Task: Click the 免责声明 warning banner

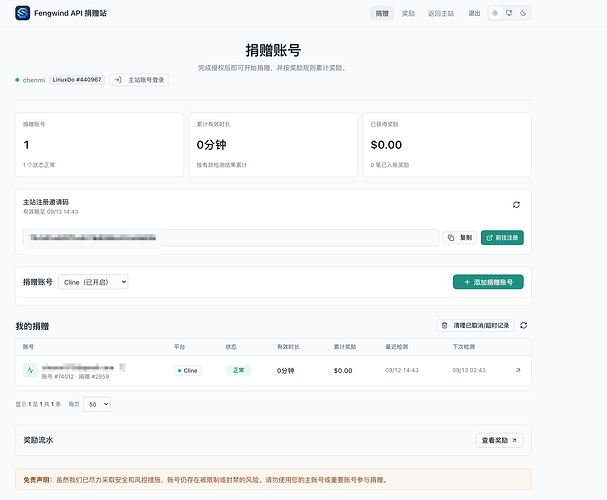Action: click(273, 480)
